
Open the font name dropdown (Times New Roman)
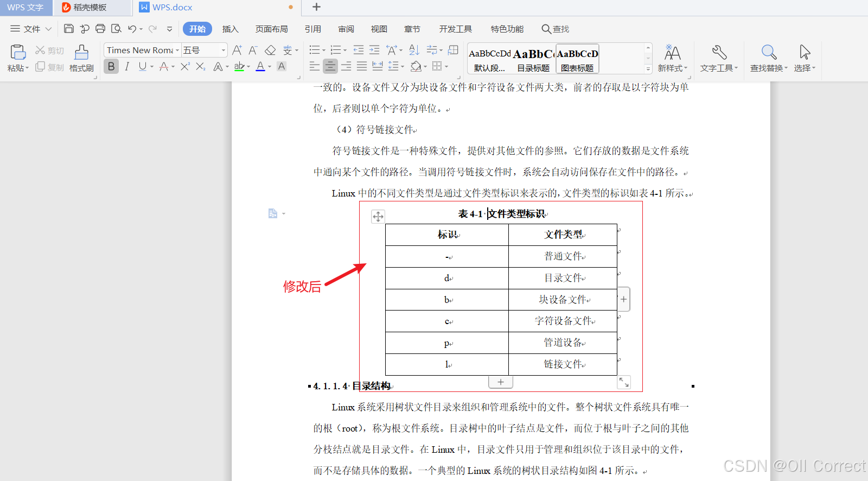177,50
